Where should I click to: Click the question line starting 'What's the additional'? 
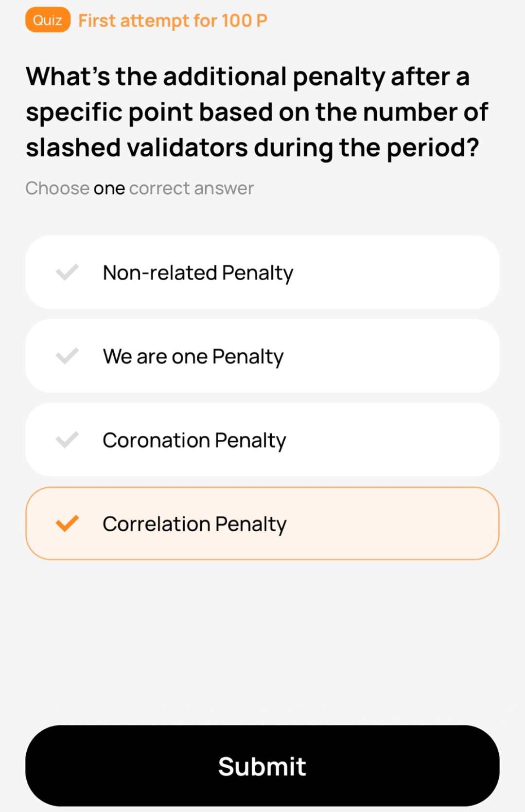point(247,77)
